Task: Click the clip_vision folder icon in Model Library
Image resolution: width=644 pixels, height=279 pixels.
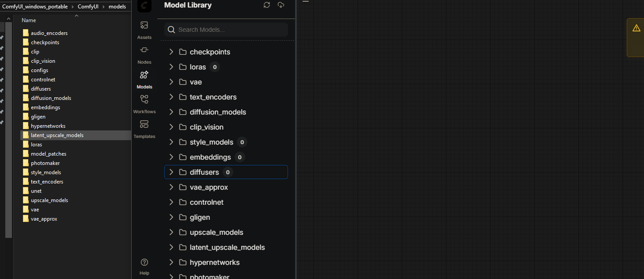Action: point(183,127)
